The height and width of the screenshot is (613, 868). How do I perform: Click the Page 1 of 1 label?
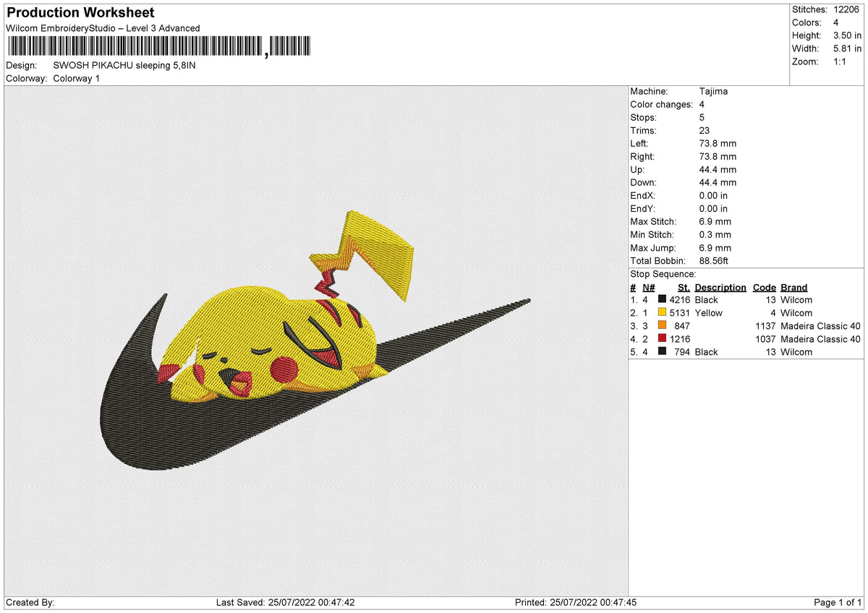[838, 602]
